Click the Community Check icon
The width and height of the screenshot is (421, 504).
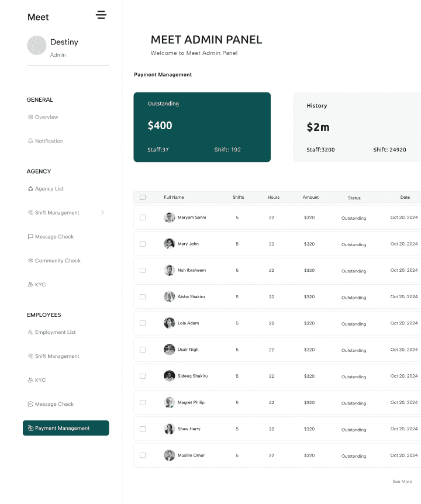(30, 261)
